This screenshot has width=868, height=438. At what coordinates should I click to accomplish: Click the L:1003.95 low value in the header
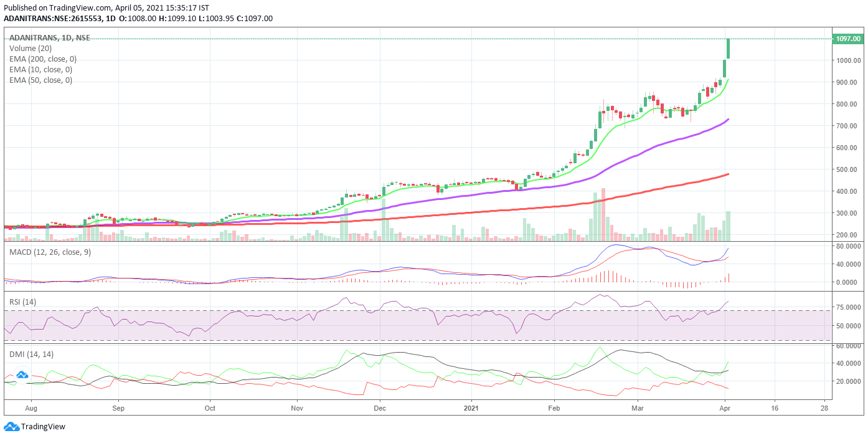[217, 19]
